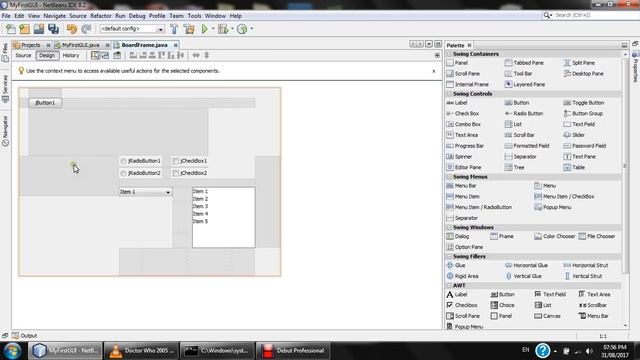Viewport: 640px width, 360px height.
Task: Pick the Layered Pane palette item
Action: tap(525, 84)
